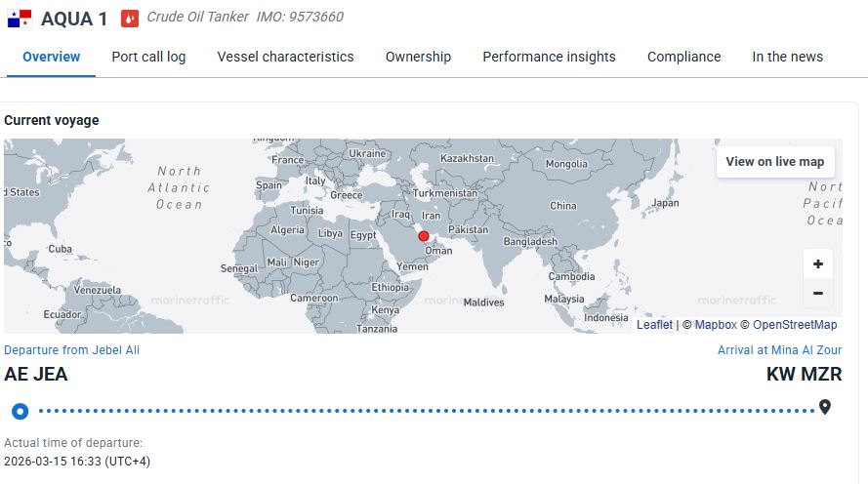Zoom in on the map

point(817,263)
